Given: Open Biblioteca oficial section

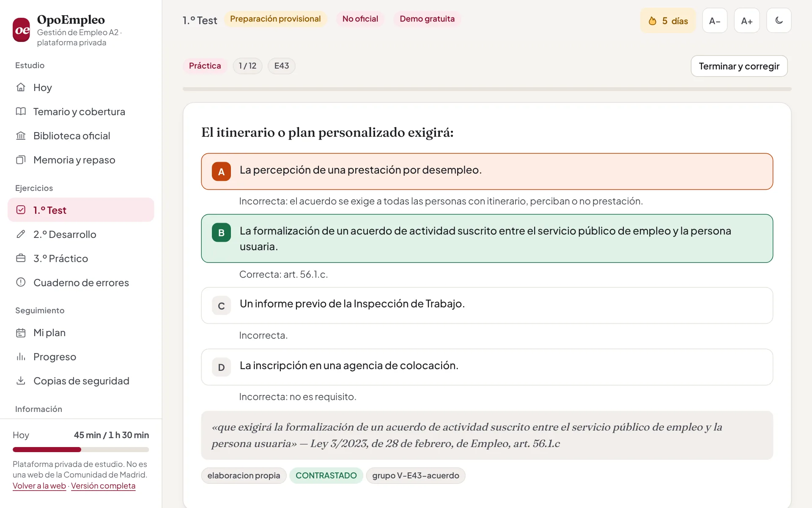Looking at the screenshot, I should coord(81,135).
